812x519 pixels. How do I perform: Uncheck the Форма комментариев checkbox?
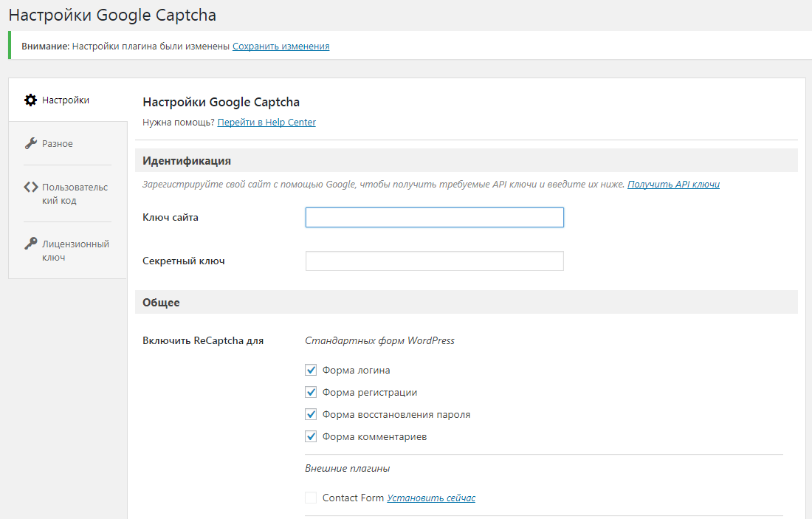[x=311, y=436]
